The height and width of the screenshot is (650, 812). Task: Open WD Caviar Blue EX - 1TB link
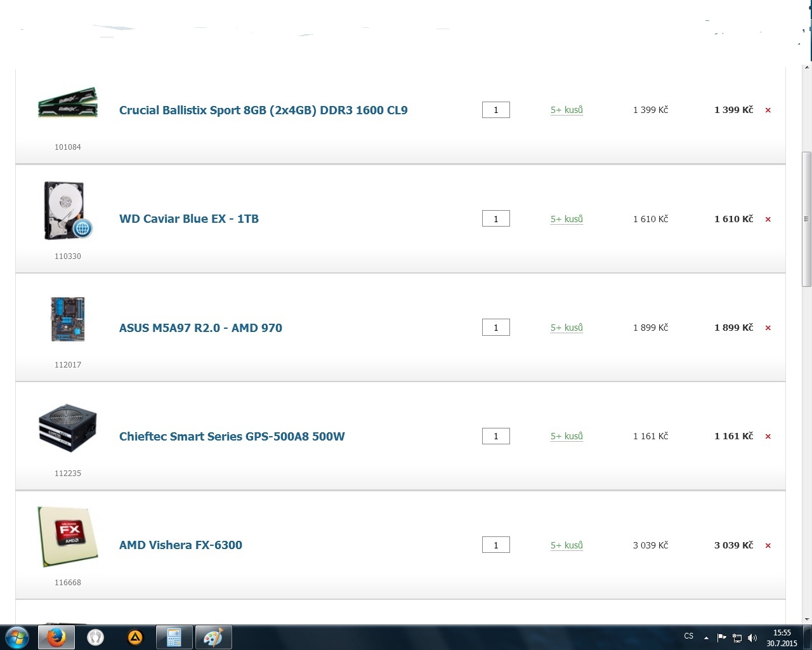[189, 219]
